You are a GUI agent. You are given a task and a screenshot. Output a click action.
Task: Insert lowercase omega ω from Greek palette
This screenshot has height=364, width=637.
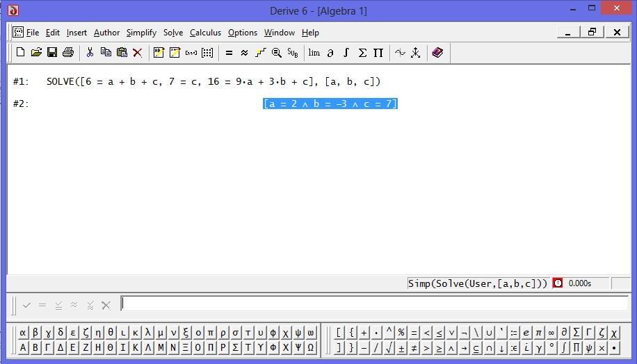click(311, 333)
